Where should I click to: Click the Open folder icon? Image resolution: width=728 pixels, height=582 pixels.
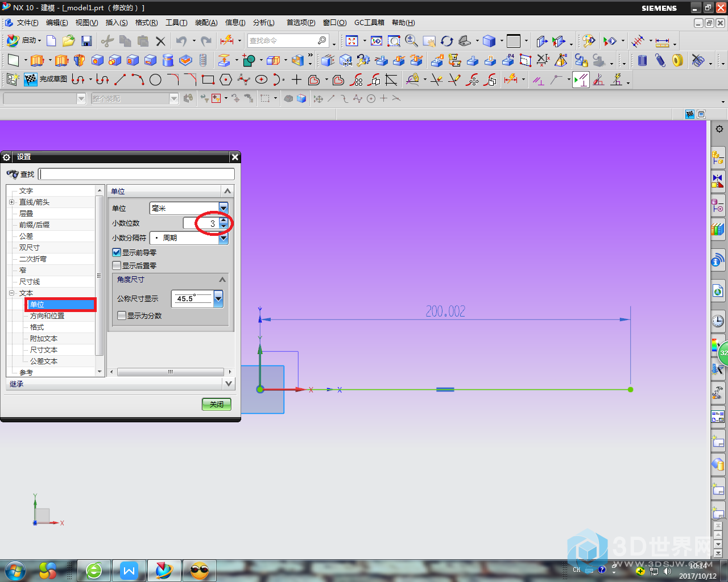tap(69, 41)
